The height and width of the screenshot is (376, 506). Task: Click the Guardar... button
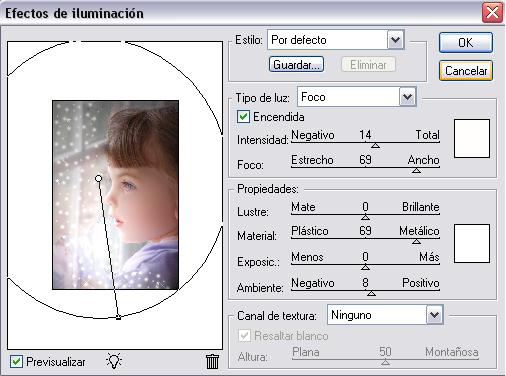[296, 64]
